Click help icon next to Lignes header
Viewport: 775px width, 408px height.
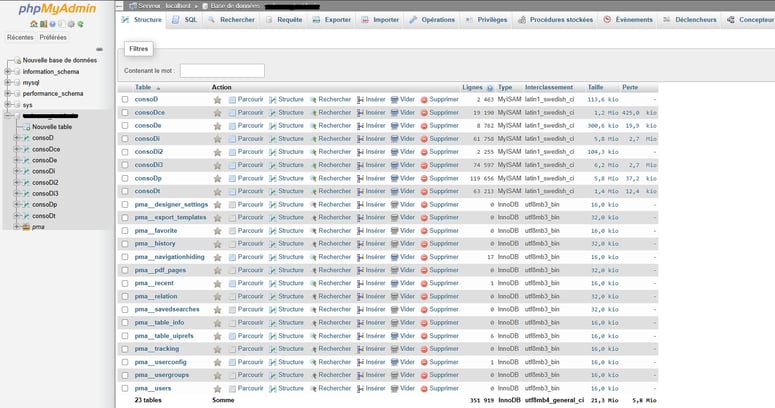pyautogui.click(x=490, y=88)
